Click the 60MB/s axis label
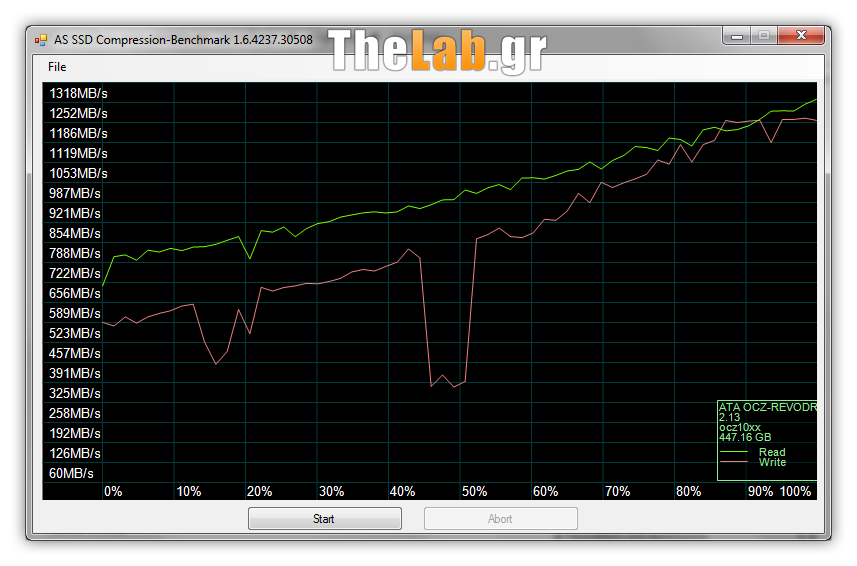 click(71, 474)
